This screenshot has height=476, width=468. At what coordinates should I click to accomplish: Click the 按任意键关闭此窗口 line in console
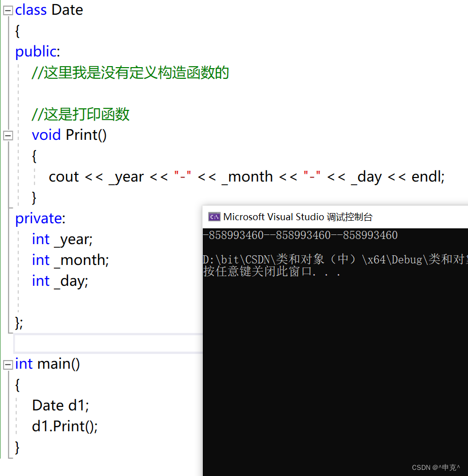pos(271,272)
